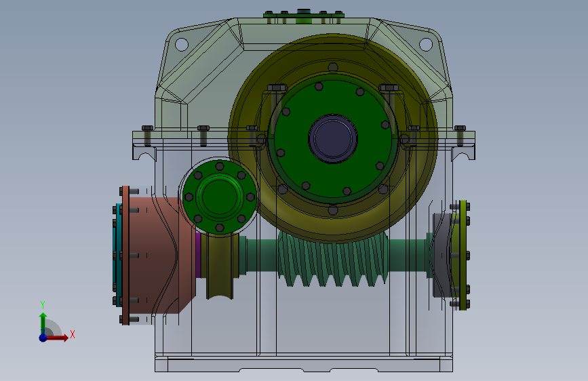Select the olive bracket below the small flange
Viewport: 588px width, 381px height.
tap(220, 266)
